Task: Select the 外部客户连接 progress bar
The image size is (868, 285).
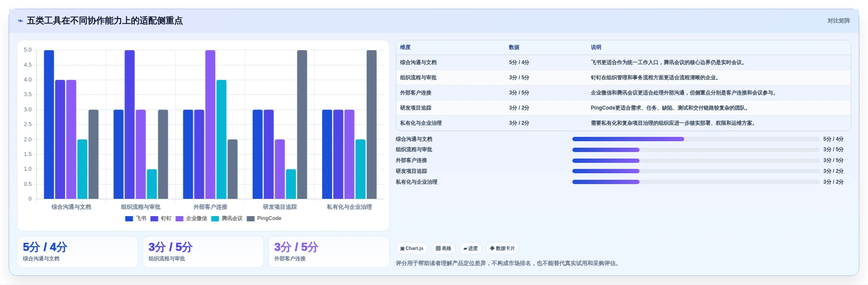Action: coord(696,161)
